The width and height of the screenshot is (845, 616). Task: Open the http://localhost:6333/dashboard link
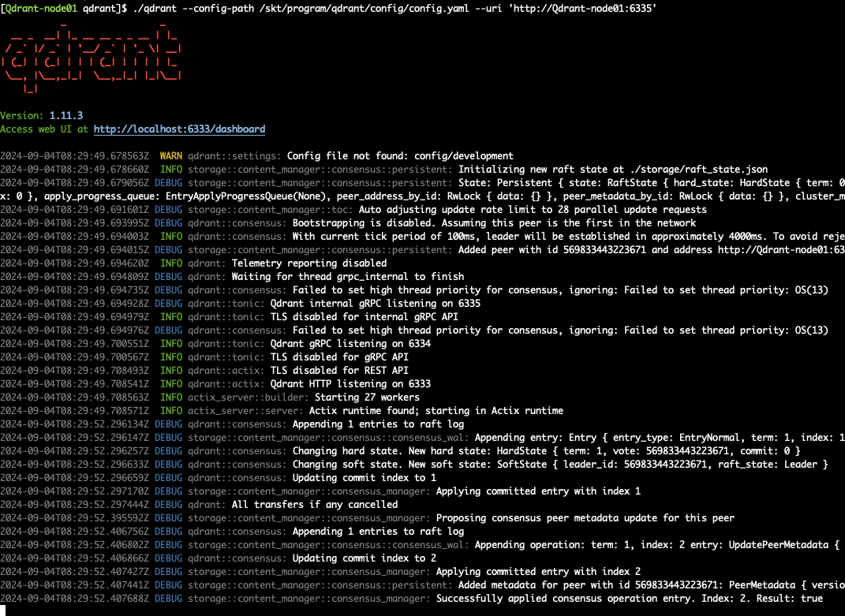point(179,129)
